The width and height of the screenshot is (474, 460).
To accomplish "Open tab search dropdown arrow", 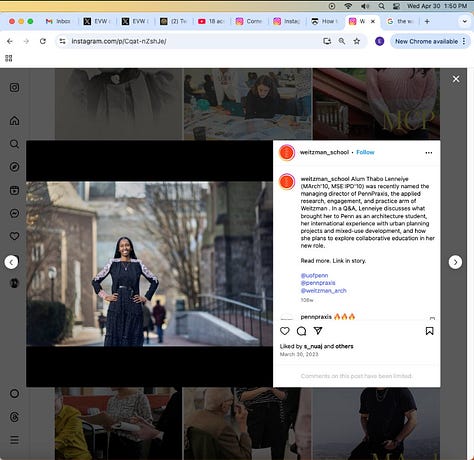I will point(464,21).
